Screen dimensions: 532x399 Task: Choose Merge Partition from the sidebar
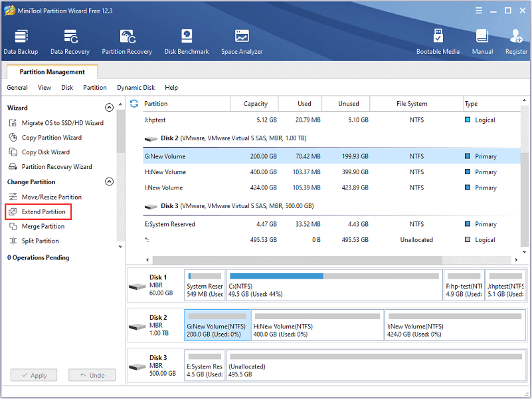click(x=43, y=226)
